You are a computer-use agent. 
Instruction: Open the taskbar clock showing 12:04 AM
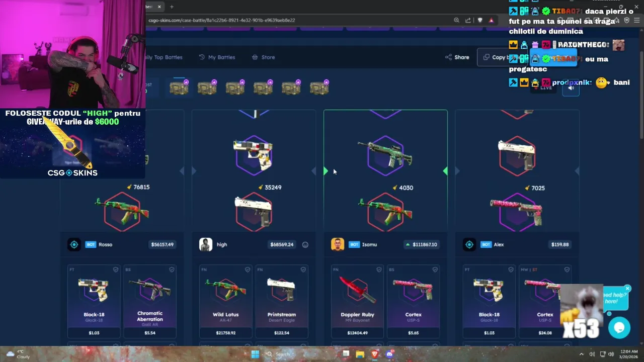click(x=629, y=354)
